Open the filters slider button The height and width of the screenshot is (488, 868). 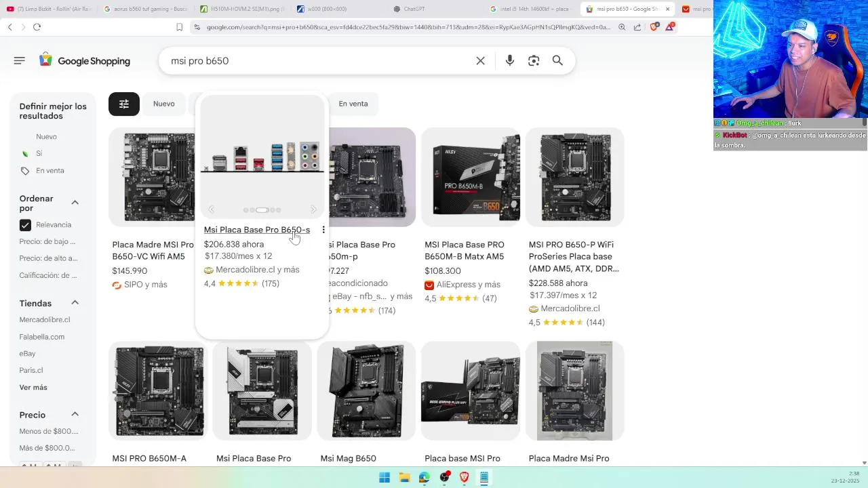point(124,104)
